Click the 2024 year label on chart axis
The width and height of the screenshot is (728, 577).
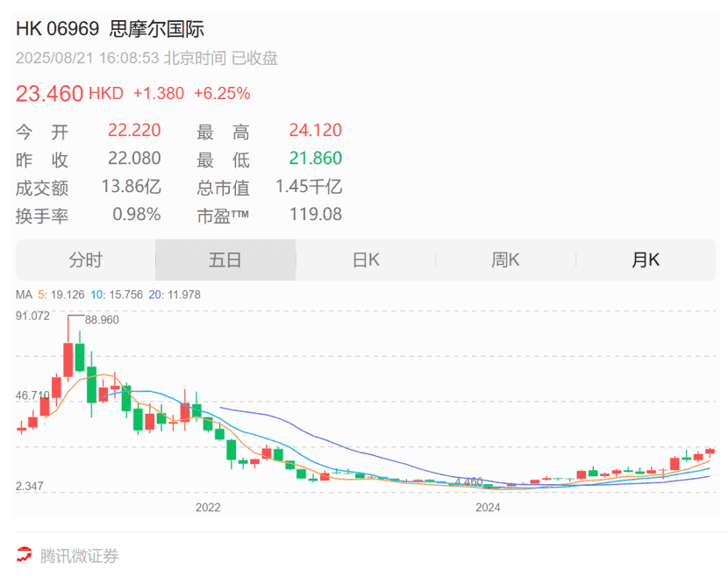486,507
